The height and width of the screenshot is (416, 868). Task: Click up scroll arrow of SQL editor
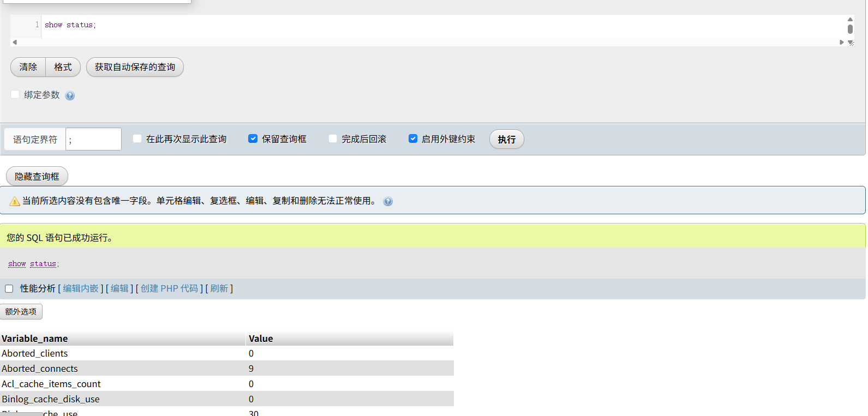coord(850,19)
